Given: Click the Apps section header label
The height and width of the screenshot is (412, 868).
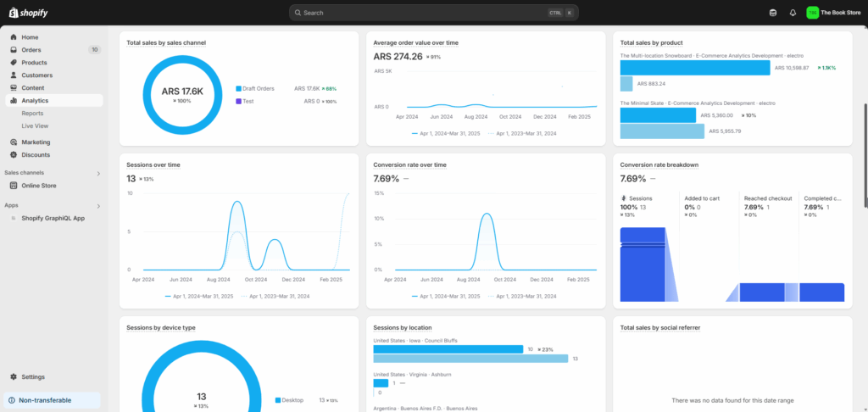Looking at the screenshot, I should point(12,205).
